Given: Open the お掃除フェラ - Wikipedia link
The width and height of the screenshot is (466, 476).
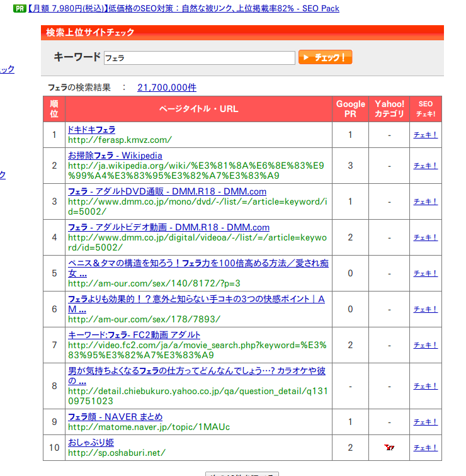Looking at the screenshot, I should pos(115,156).
